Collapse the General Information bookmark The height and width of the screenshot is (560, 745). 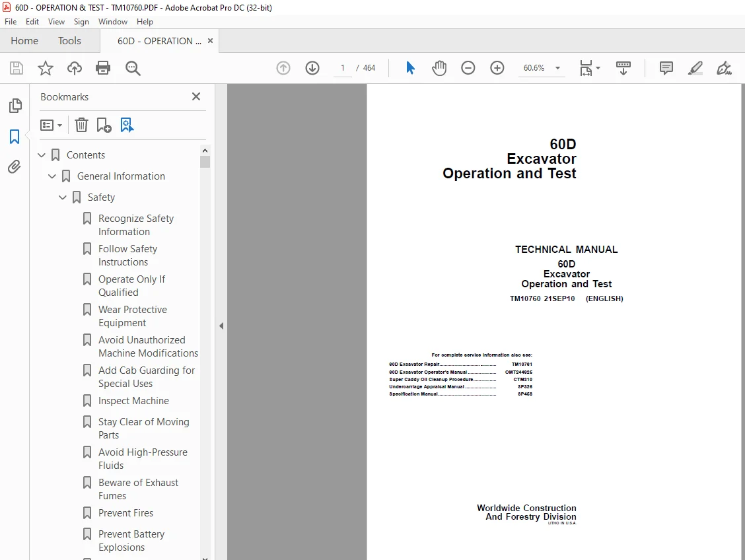pos(52,176)
